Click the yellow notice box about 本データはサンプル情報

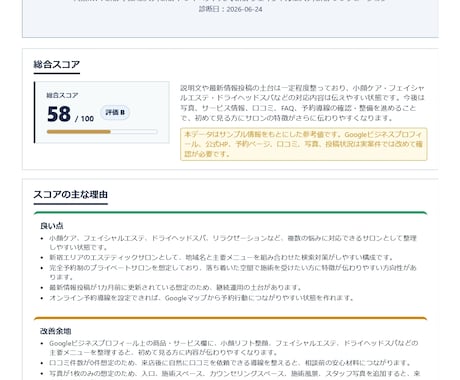coord(304,144)
